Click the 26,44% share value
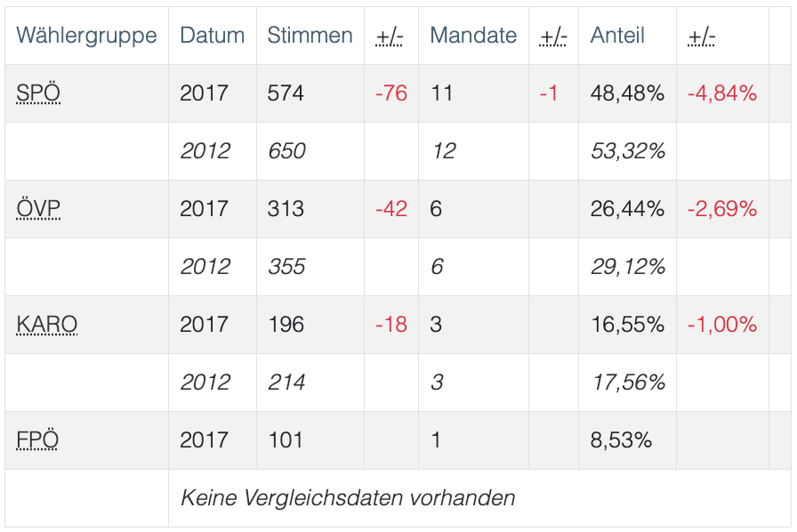This screenshot has width=797, height=532. [x=627, y=209]
